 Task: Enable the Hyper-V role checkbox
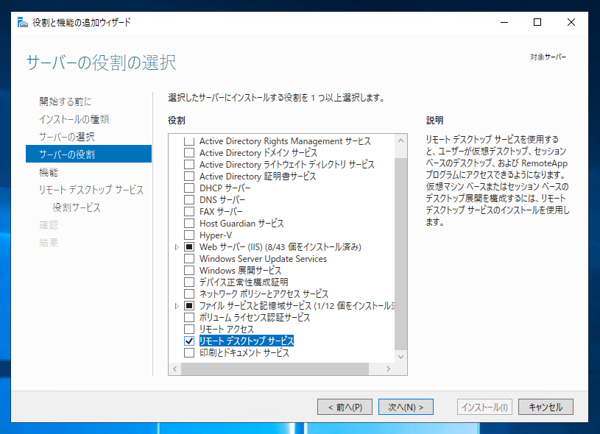click(189, 235)
